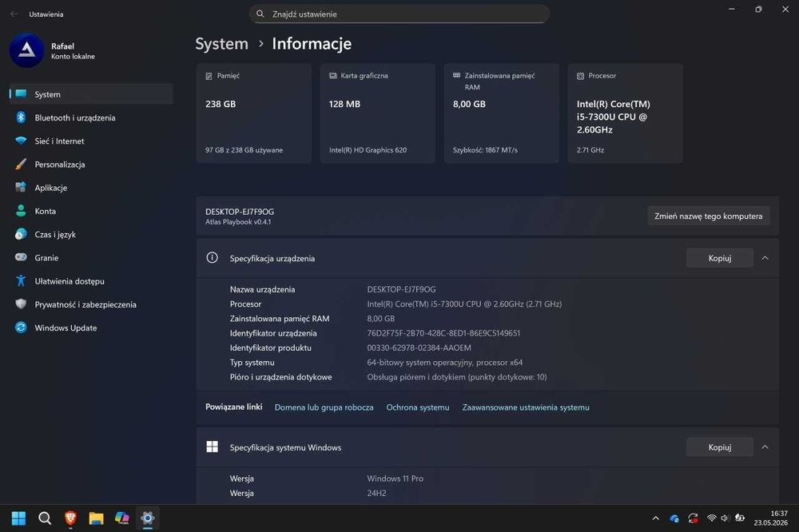Image resolution: width=799 pixels, height=532 pixels.
Task: Open the System settings category
Action: tap(91, 94)
